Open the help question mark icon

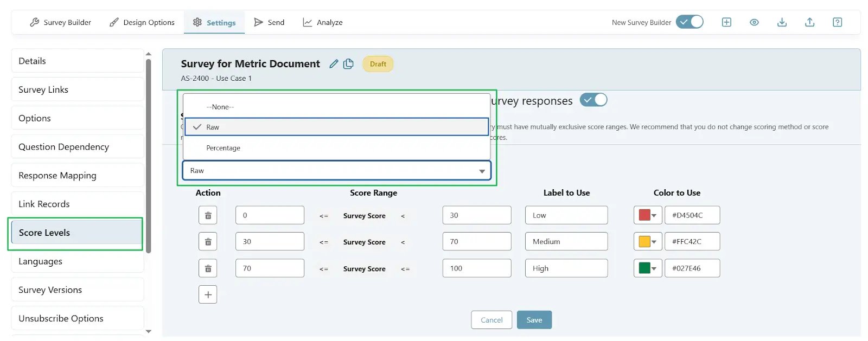click(x=837, y=22)
